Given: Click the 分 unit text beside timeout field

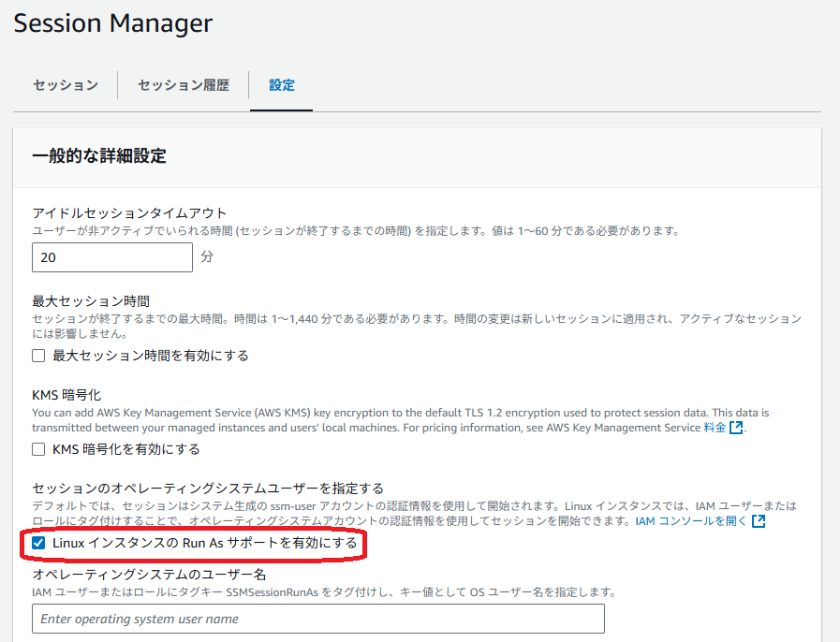Looking at the screenshot, I should tap(207, 257).
